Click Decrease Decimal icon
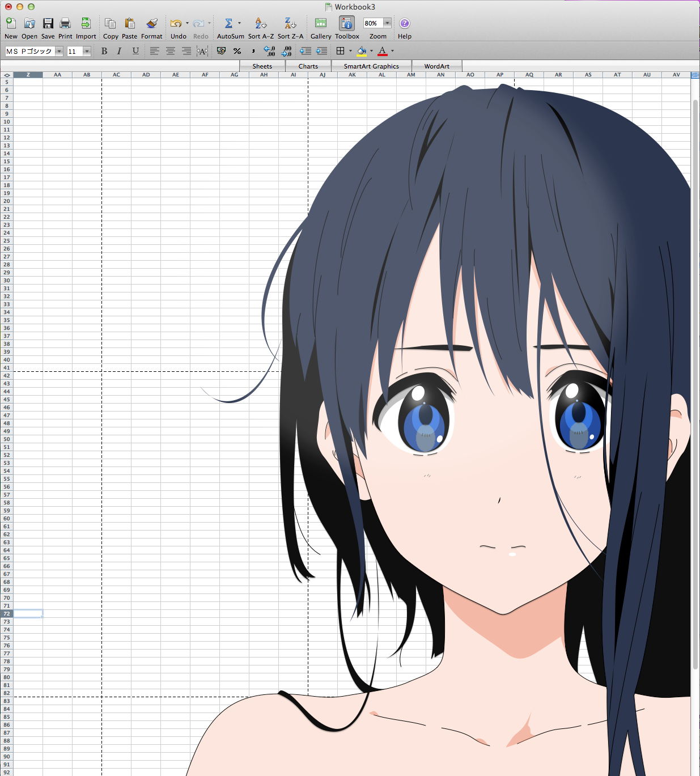 (x=286, y=51)
